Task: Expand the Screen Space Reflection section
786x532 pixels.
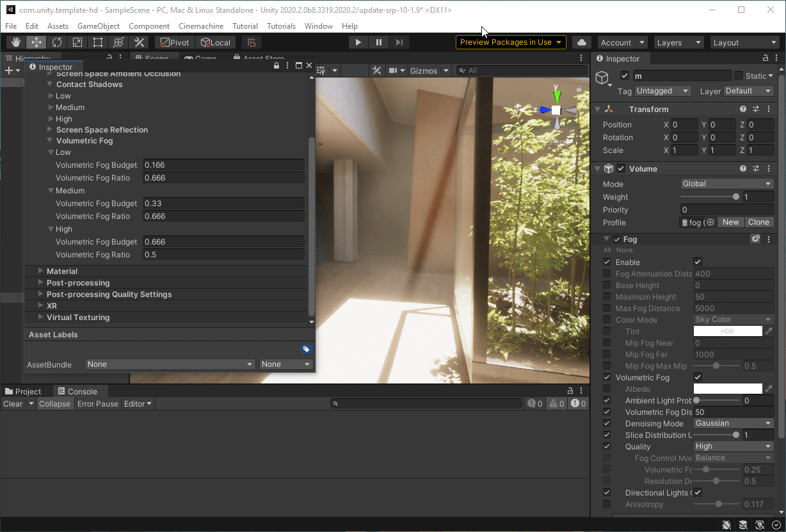Action: click(x=50, y=130)
